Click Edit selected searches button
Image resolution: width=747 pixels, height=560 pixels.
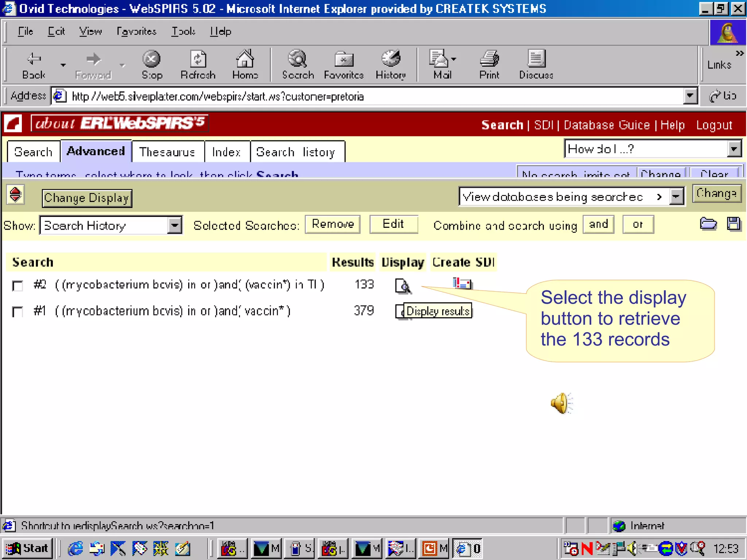click(x=393, y=224)
